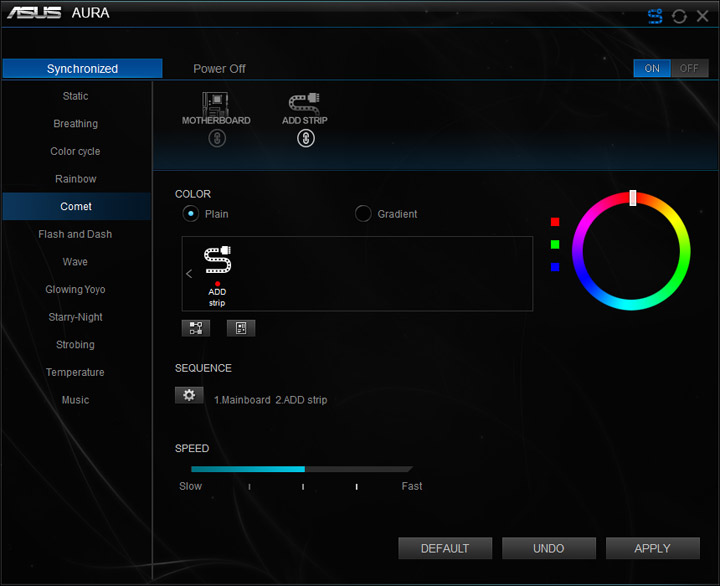Click the '1.Mainboard' sequence text
This screenshot has width=720, height=586.
(x=242, y=400)
